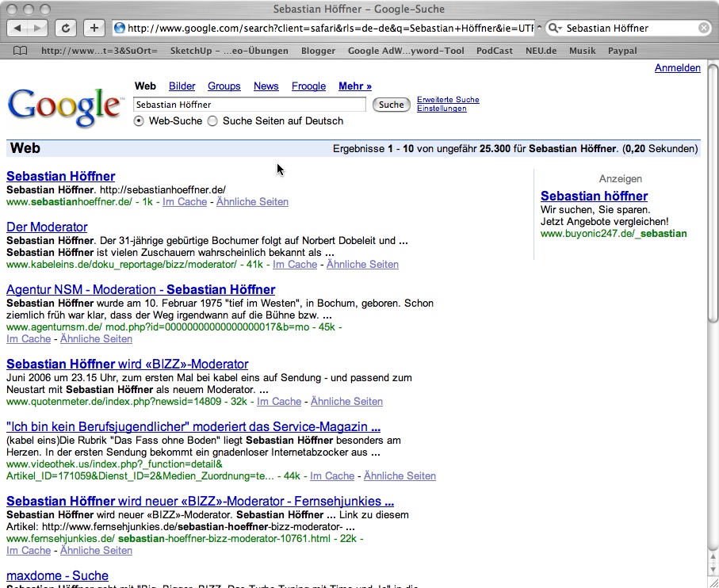The height and width of the screenshot is (588, 719).
Task: Open Im Cache for quotenmeter.de result
Action: [279, 402]
